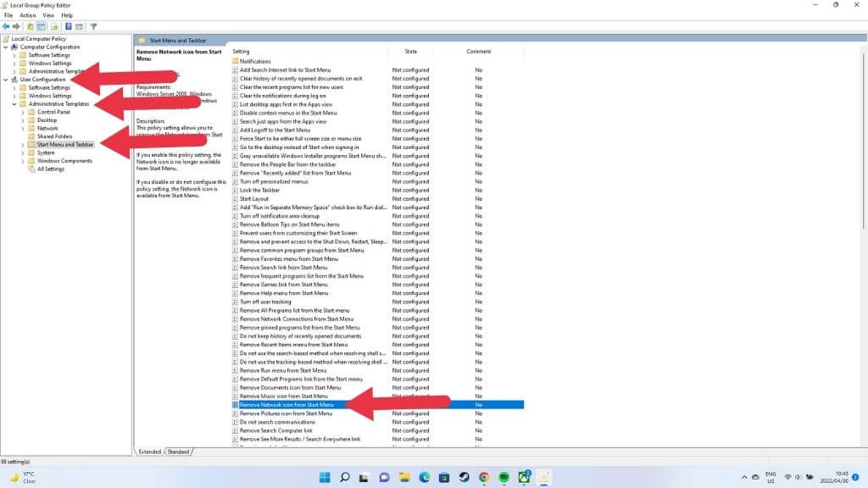Click the All Settings tree icon
The image size is (868, 488).
[x=31, y=169]
